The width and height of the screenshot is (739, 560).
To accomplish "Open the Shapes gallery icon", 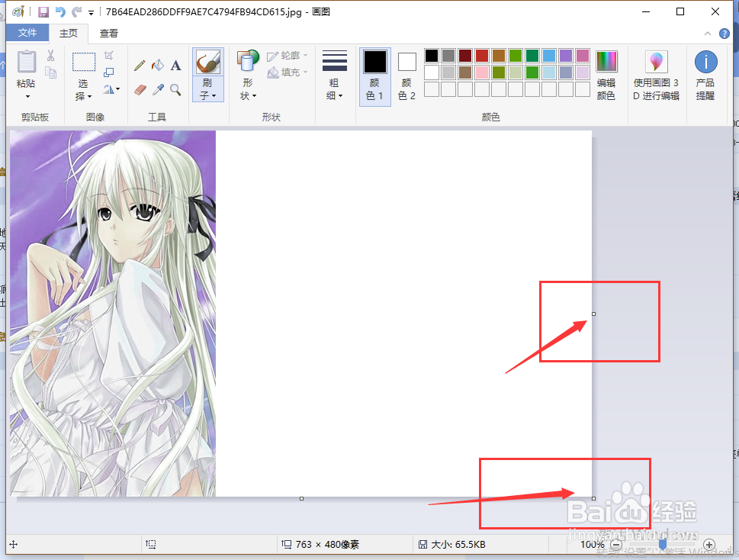I will coord(248,62).
